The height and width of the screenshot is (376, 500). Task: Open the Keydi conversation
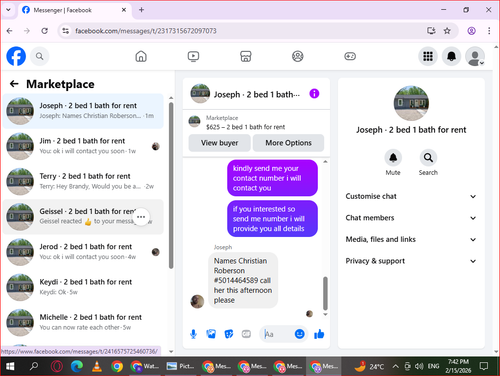click(x=83, y=287)
